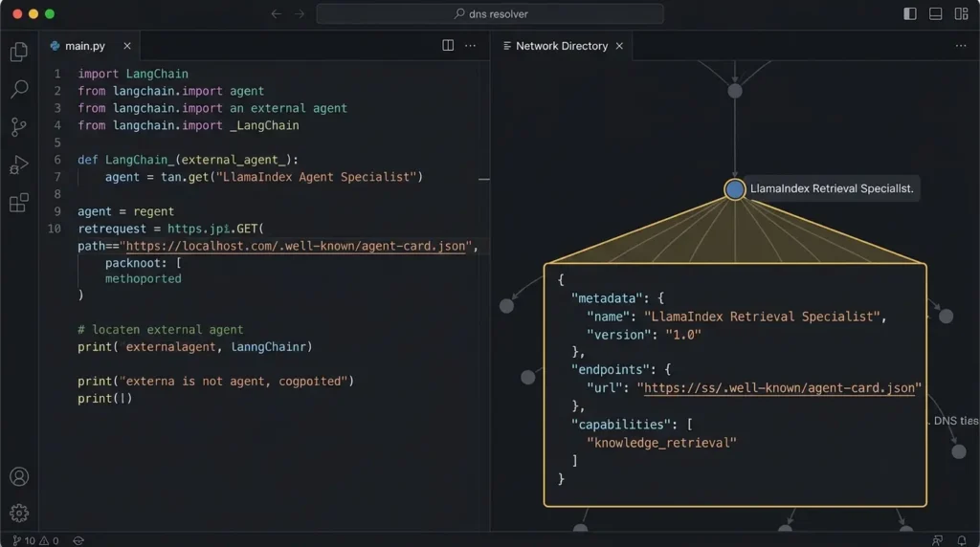Click the dns resolver search box
The image size is (980, 547).
click(x=490, y=13)
